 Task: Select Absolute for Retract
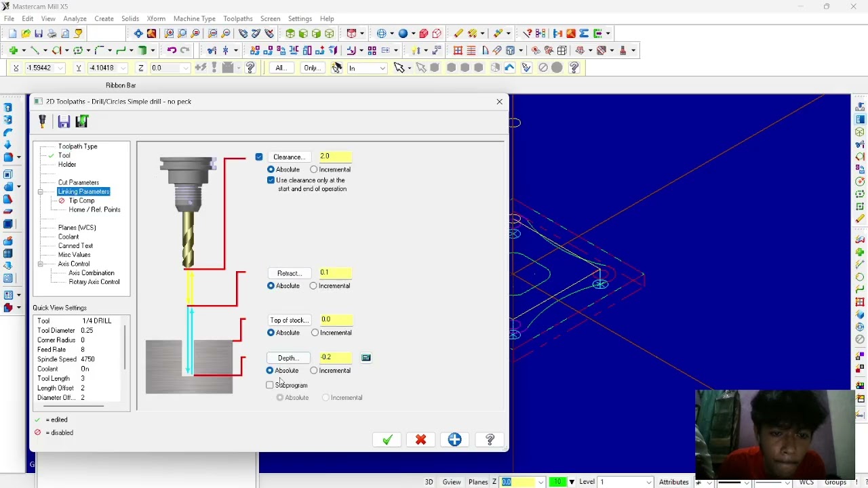click(x=271, y=286)
